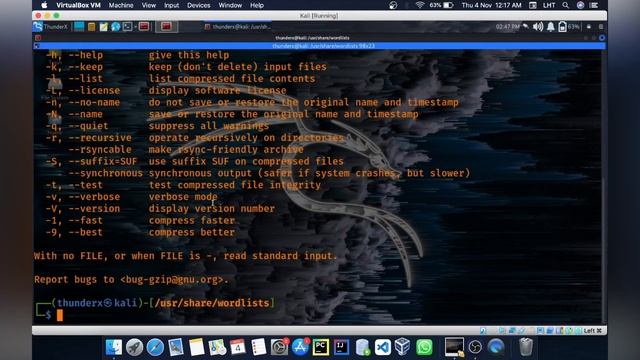Open the VirtualBox VM menu

click(x=78, y=5)
